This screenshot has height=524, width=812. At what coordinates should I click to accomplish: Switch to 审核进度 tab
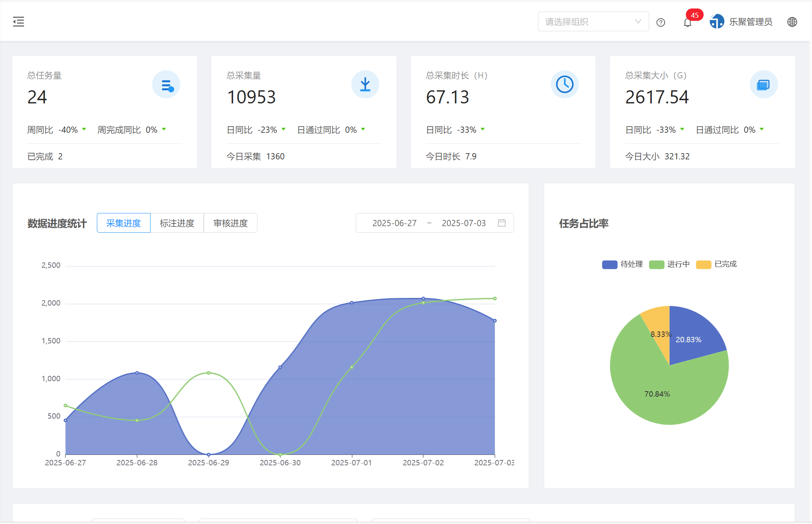(x=230, y=223)
